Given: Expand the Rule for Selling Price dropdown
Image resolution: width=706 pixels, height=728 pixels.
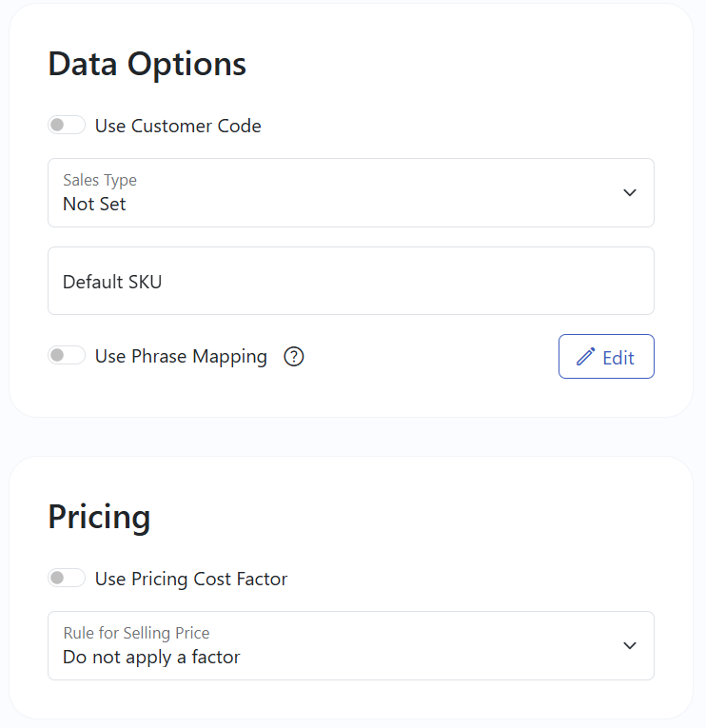Looking at the screenshot, I should 351,646.
